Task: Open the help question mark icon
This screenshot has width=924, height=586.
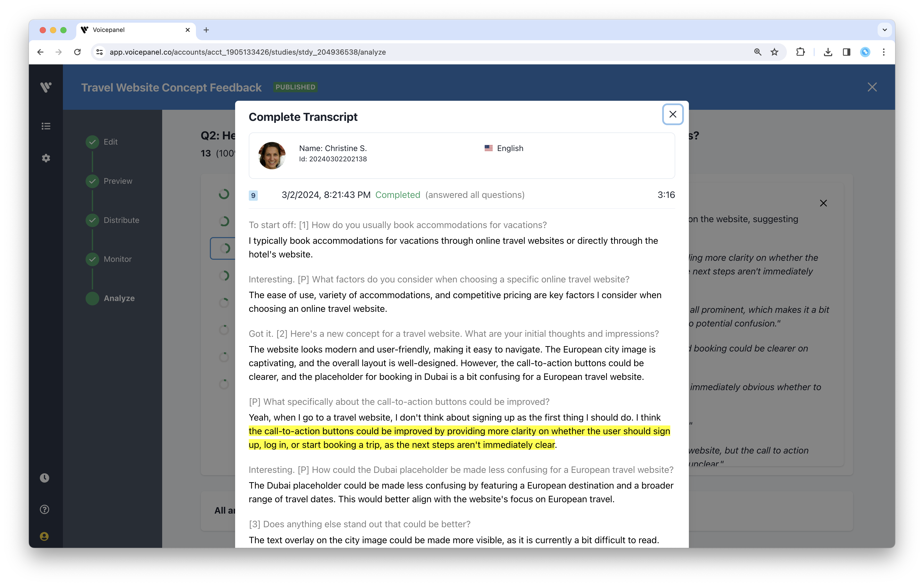Action: 45,509
